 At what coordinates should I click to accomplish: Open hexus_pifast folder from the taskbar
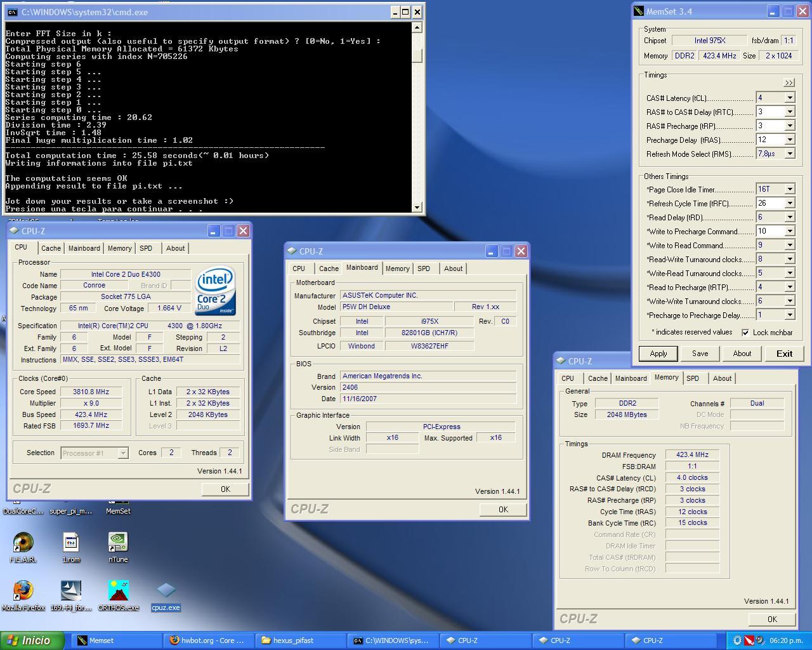(300, 640)
